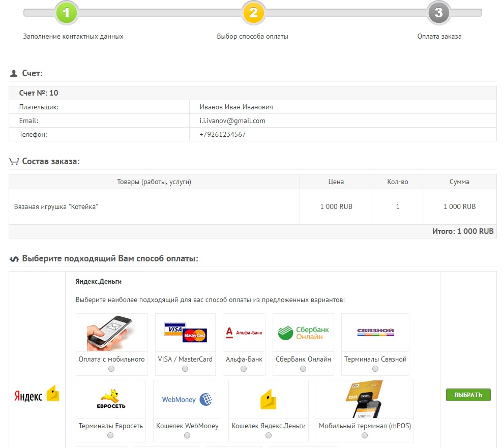503x448 pixels.
Task: Select the VISA / MasterCard radio button
Action: click(x=185, y=369)
